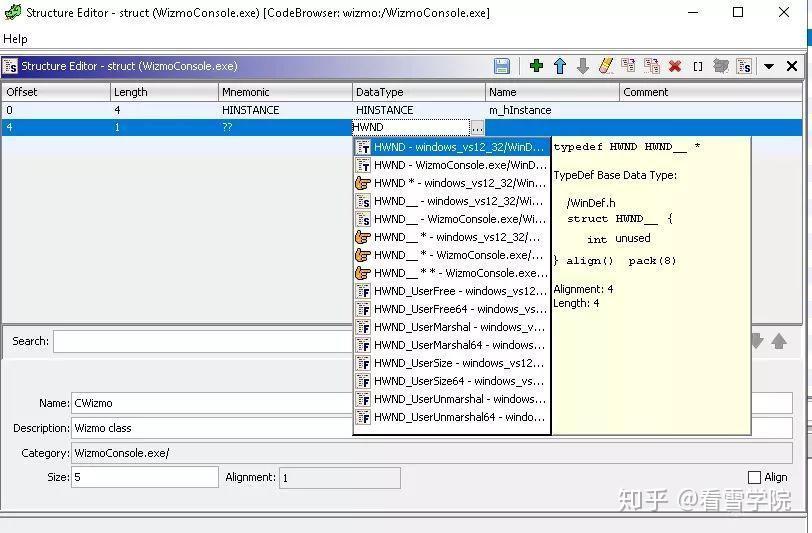Open the Structure Editor panel menu arrow
Viewport: 812px width, 533px height.
(x=769, y=66)
